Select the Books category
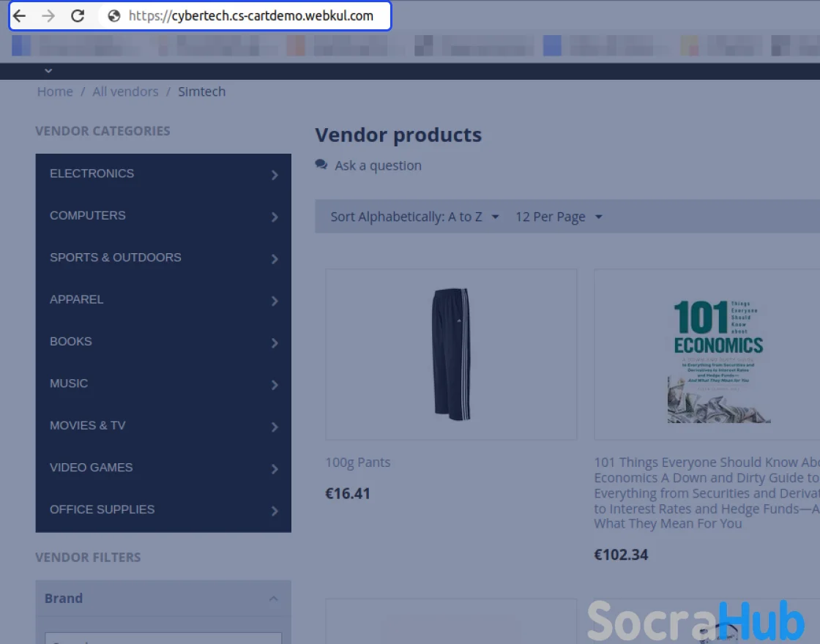Screen dimensions: 820x644 coord(71,341)
